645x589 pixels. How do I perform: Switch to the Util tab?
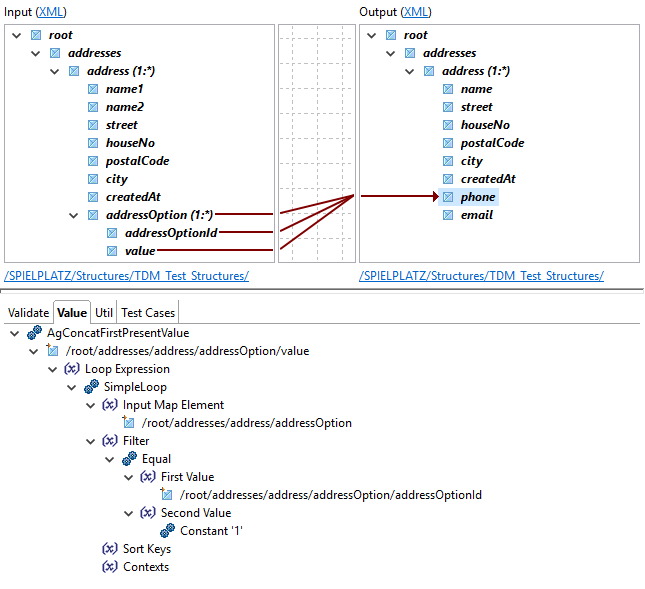pos(104,313)
